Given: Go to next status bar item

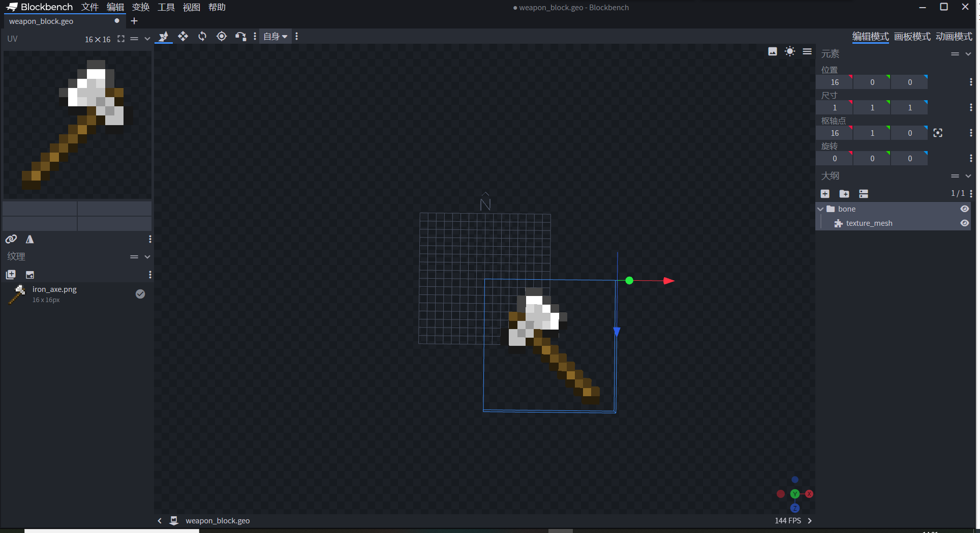Looking at the screenshot, I should pyautogui.click(x=810, y=521).
